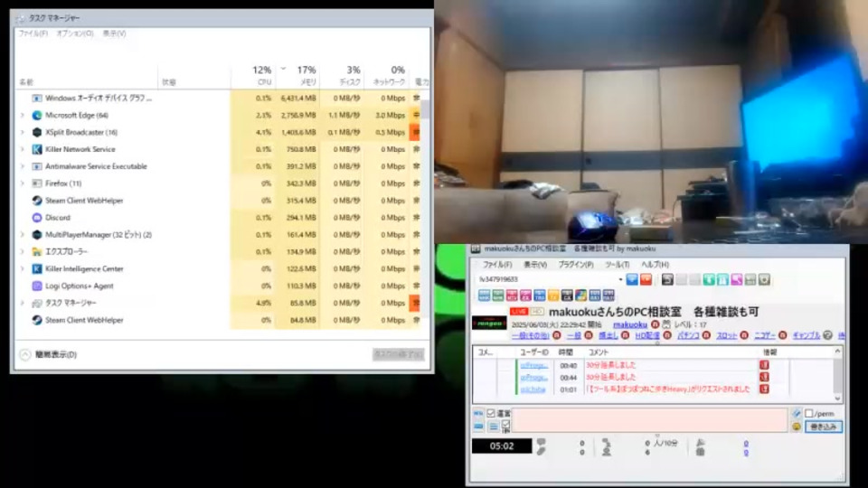Click the dark icon after the toolbar separator
Screen dimensions: 868x488
667,279
